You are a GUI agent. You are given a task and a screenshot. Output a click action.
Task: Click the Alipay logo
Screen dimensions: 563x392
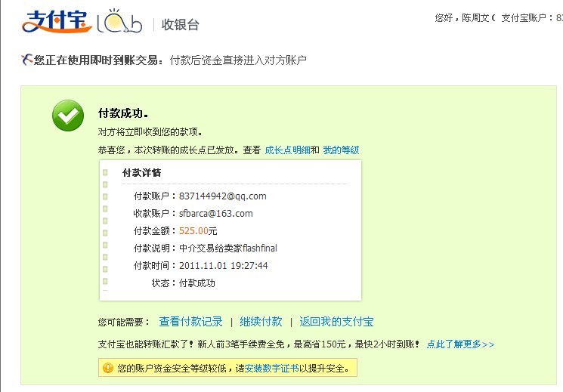[x=55, y=21]
